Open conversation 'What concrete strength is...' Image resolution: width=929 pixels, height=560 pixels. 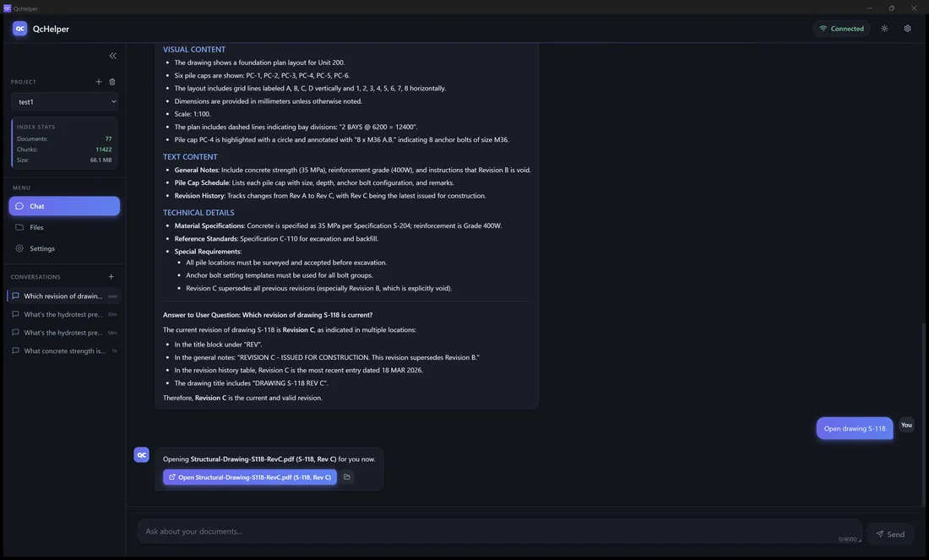[64, 351]
